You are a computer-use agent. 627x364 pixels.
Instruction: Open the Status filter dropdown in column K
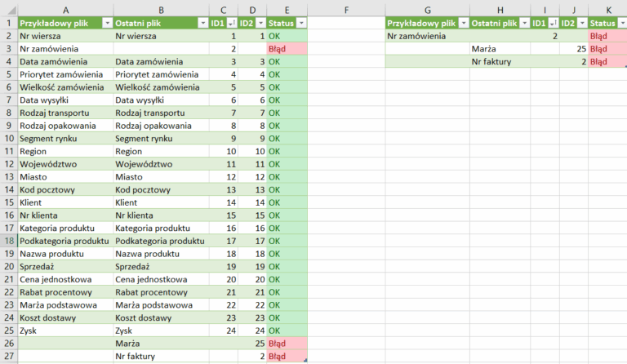click(621, 24)
